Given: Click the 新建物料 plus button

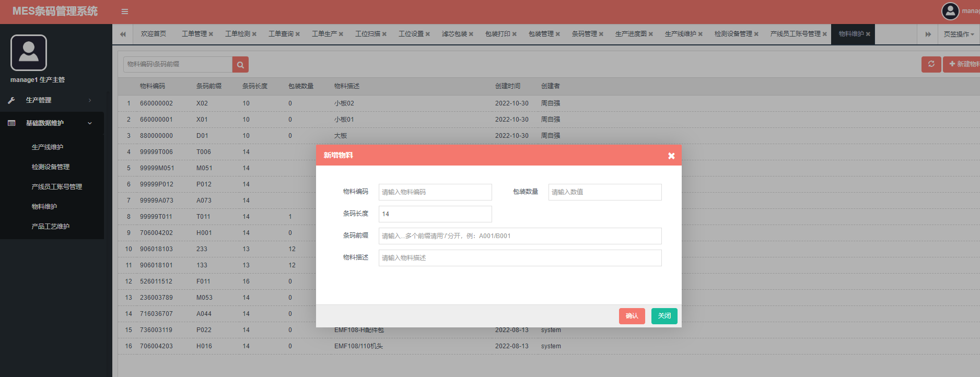Looking at the screenshot, I should [x=962, y=64].
